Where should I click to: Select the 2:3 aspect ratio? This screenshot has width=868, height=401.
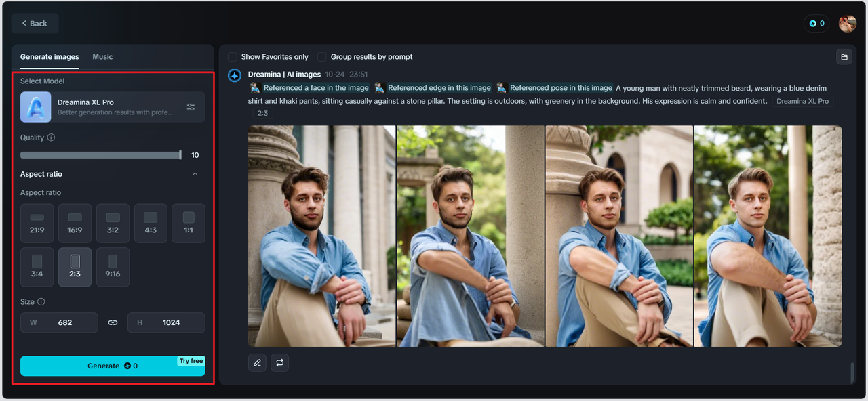coord(75,267)
